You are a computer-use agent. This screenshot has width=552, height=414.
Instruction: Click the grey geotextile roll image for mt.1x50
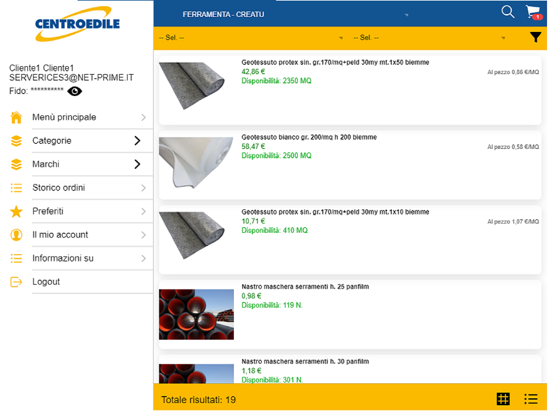(192, 86)
